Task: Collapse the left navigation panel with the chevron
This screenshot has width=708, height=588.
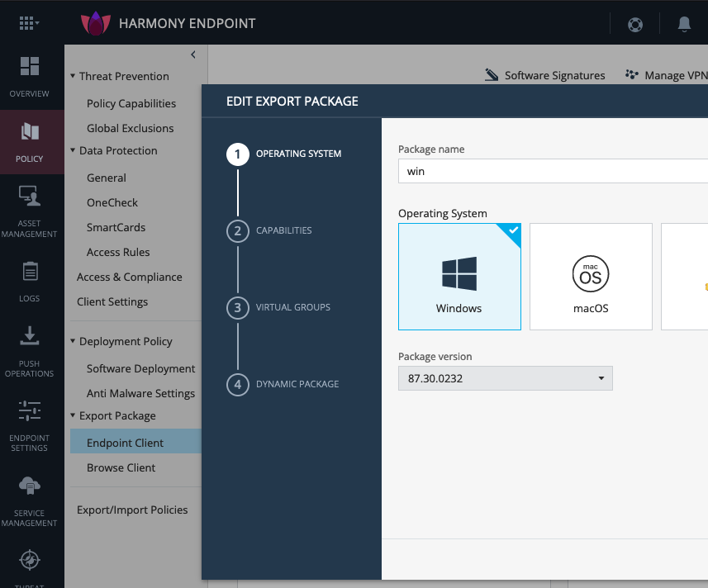Action: coord(192,55)
